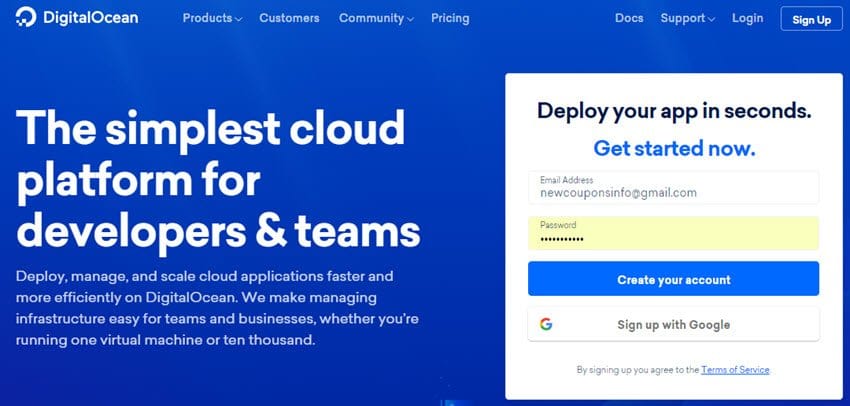Focus the Email Address field
The width and height of the screenshot is (850, 406).
click(673, 188)
